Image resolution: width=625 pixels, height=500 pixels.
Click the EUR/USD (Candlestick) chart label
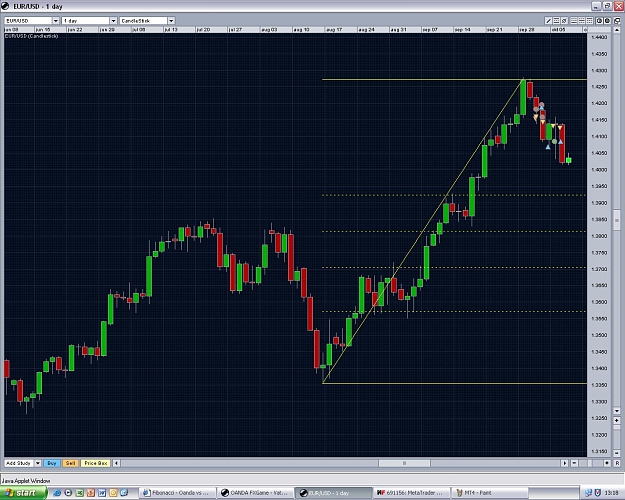31,36
